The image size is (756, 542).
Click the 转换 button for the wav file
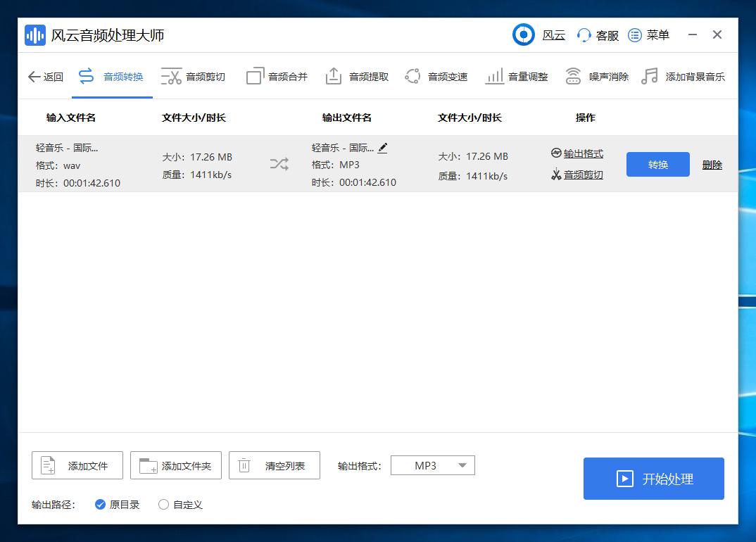657,164
